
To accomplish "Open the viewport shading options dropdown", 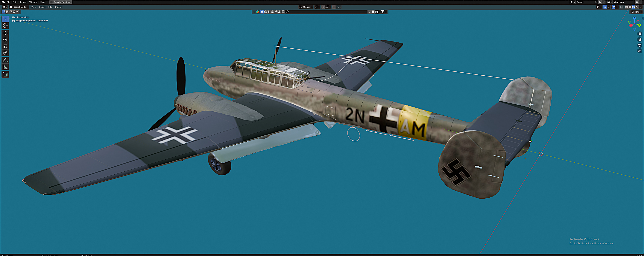I will (641, 7).
